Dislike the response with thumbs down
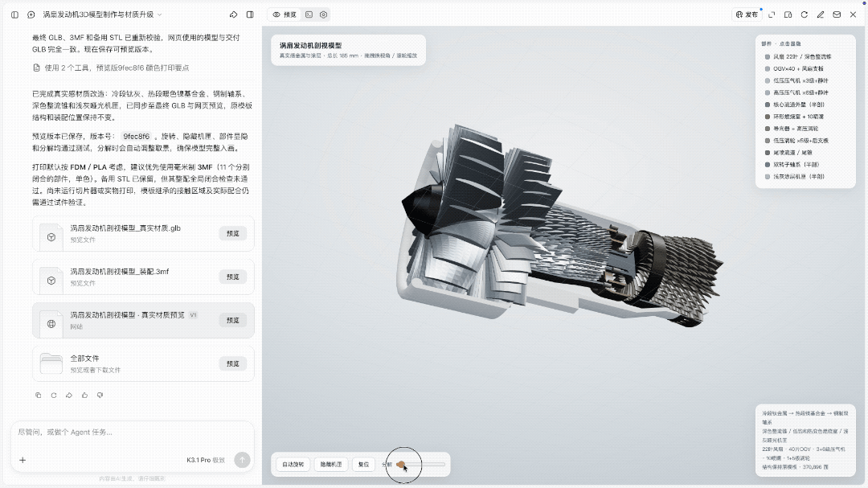The image size is (868, 488). 100,395
